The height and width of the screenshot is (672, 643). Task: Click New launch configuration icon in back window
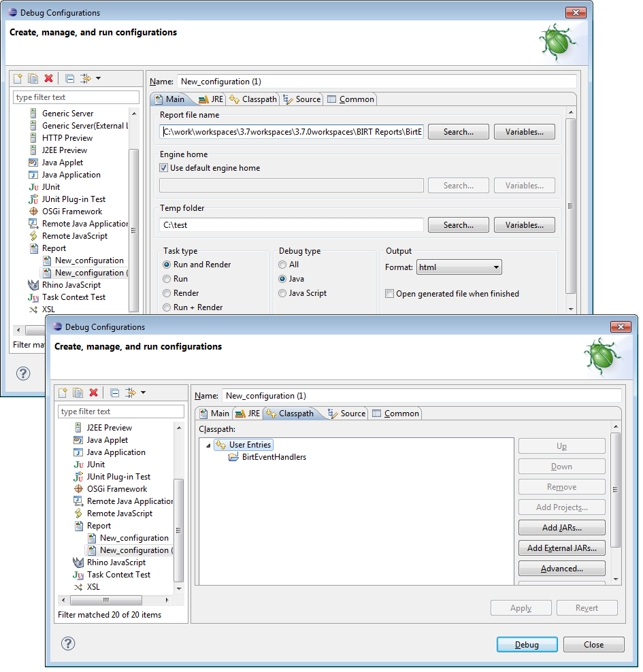click(18, 78)
